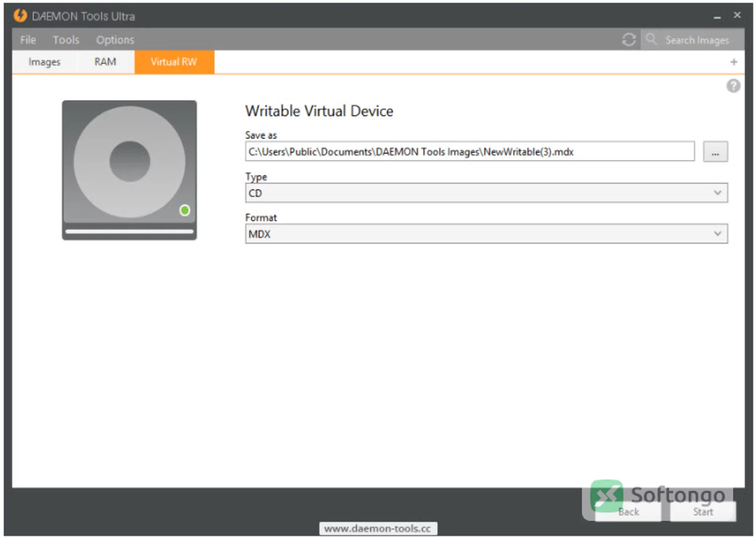Open the help question mark icon

pyautogui.click(x=733, y=86)
